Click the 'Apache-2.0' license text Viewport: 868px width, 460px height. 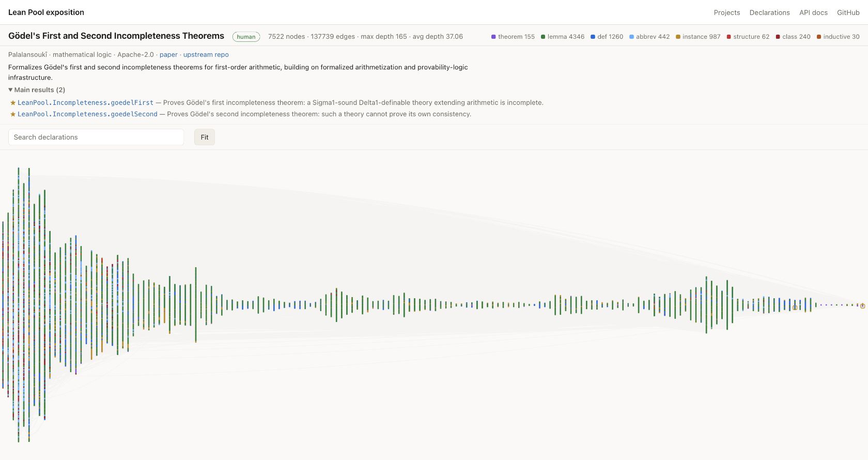coord(135,55)
